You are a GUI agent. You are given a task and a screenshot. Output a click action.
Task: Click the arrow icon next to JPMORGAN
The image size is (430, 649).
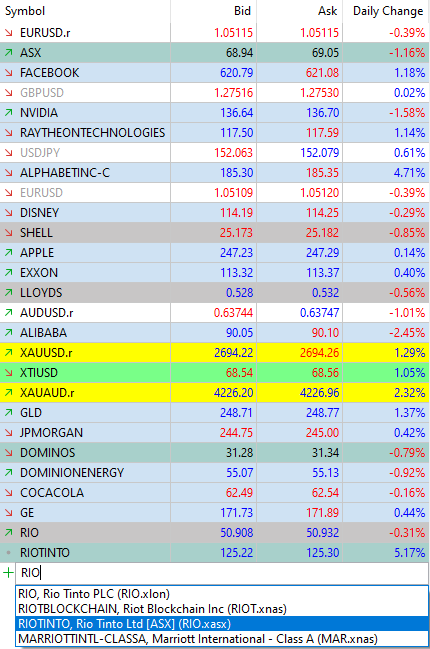click(x=9, y=433)
